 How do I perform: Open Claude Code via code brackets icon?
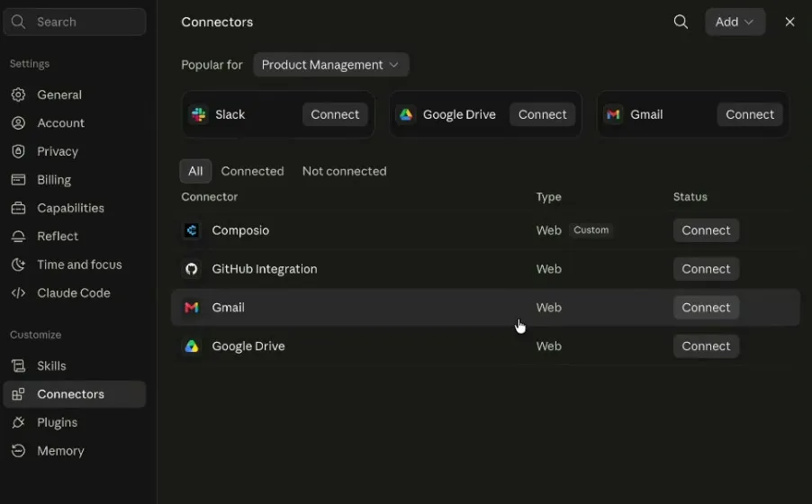18,292
